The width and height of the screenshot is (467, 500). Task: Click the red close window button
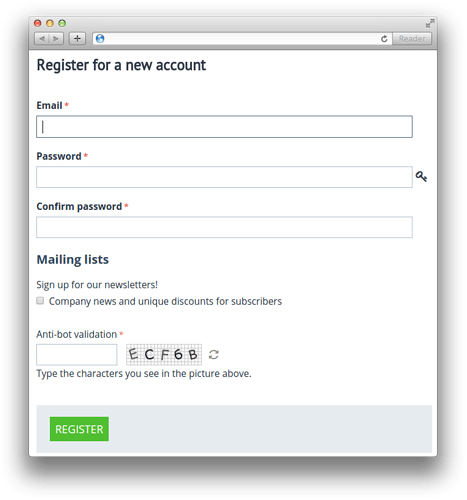38,23
